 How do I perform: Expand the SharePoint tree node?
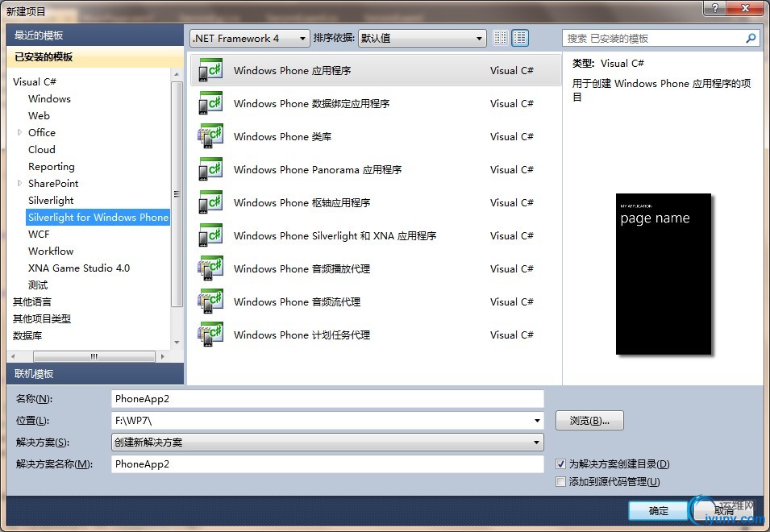coord(19,183)
